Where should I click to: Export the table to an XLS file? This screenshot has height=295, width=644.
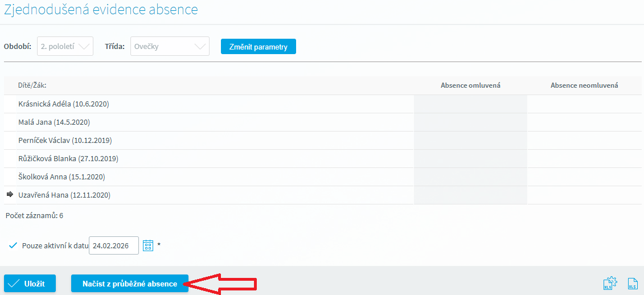coord(632,284)
